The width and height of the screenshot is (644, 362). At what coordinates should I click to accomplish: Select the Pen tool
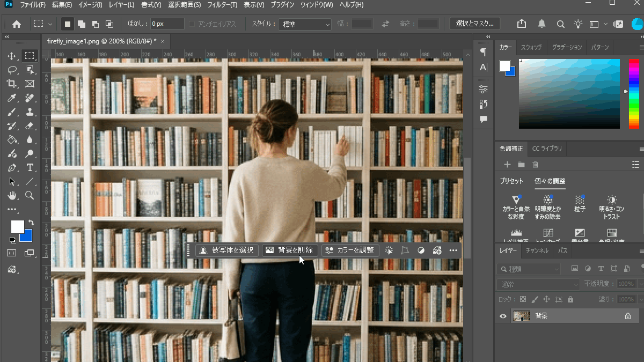[11, 167]
